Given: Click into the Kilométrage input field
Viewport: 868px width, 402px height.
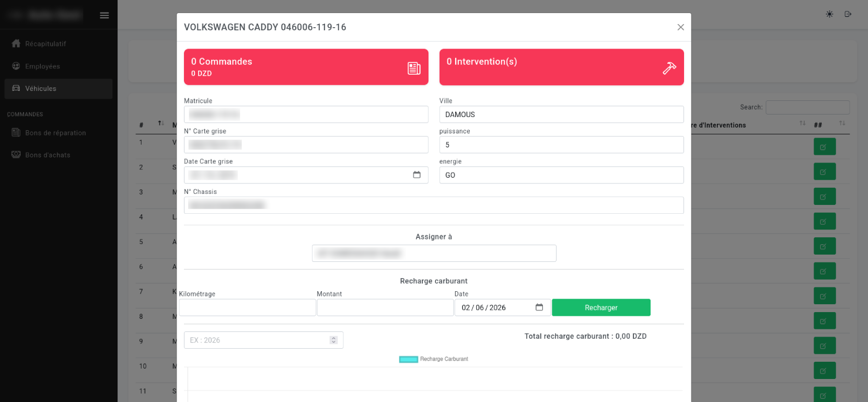Looking at the screenshot, I should coord(247,307).
